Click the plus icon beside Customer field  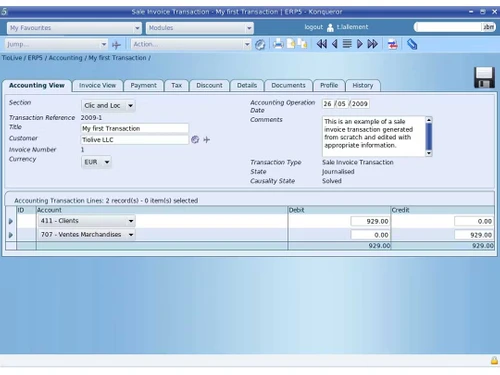(x=207, y=140)
